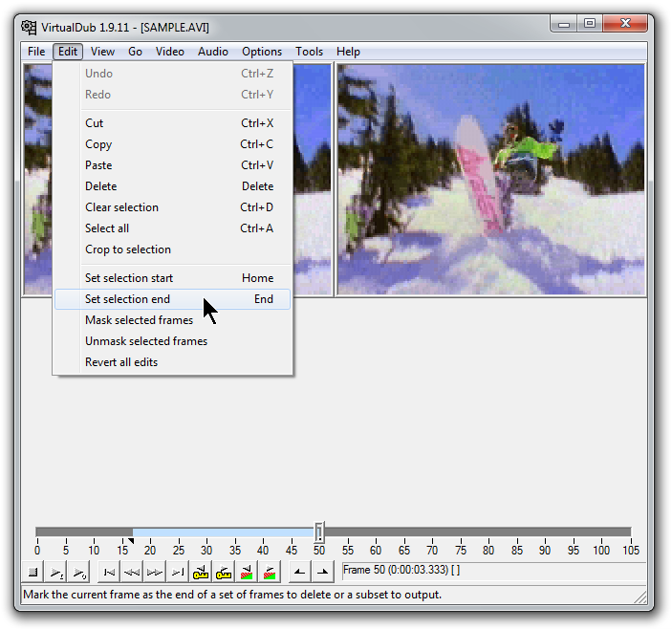Jump to the end of the video
The height and width of the screenshot is (629, 672).
coord(177,573)
